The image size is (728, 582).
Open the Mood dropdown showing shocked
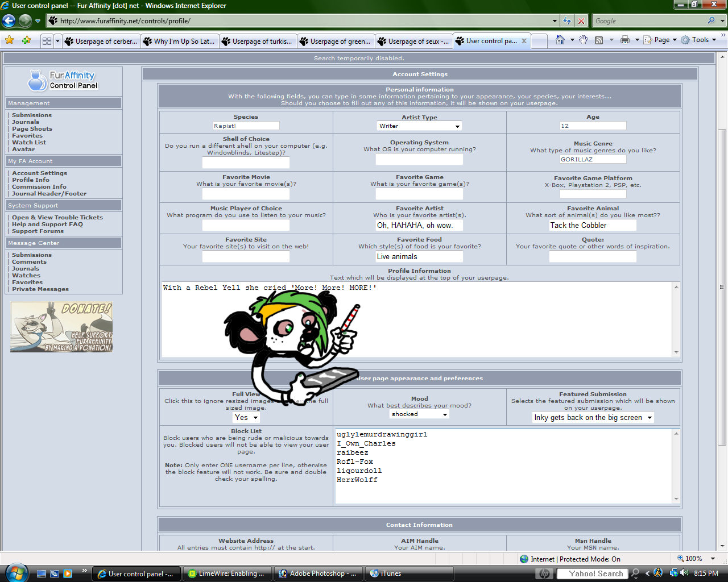tap(420, 414)
